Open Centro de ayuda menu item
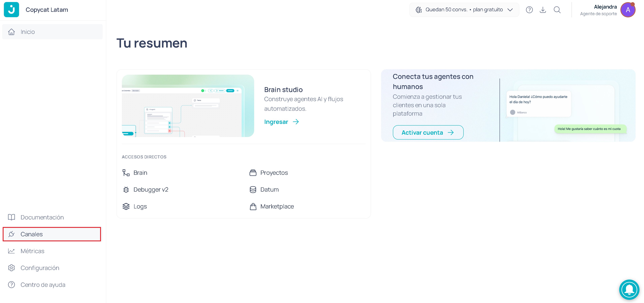 [52, 285]
